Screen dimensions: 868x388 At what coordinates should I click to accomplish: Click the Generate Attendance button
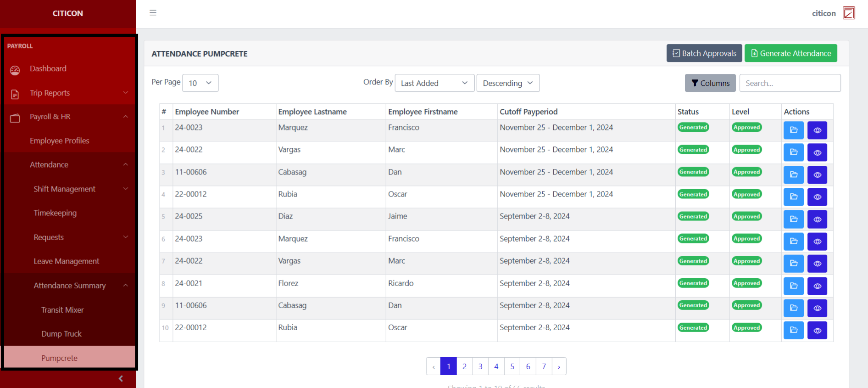tap(790, 53)
